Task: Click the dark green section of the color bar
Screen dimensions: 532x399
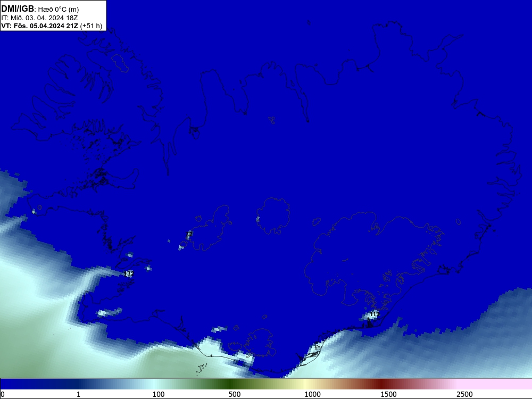Action: coord(231,384)
